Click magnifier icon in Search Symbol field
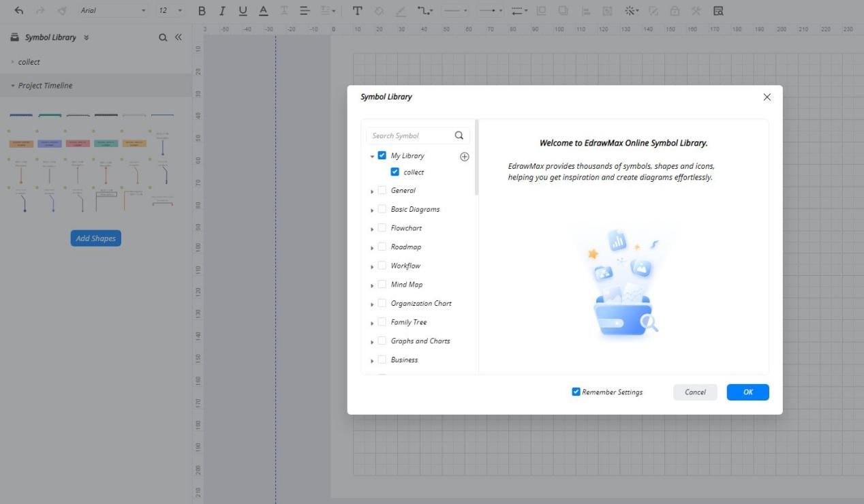Screen dimensions: 864x504 pyautogui.click(x=459, y=136)
